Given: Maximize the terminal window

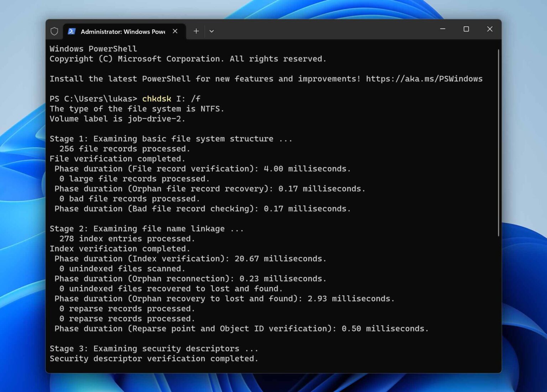Looking at the screenshot, I should click(x=466, y=29).
